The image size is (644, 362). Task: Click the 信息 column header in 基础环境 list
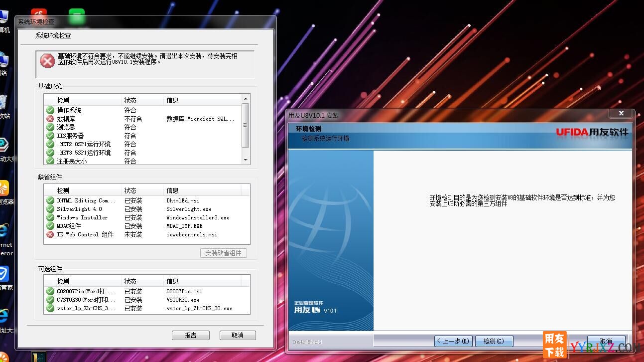(x=203, y=100)
